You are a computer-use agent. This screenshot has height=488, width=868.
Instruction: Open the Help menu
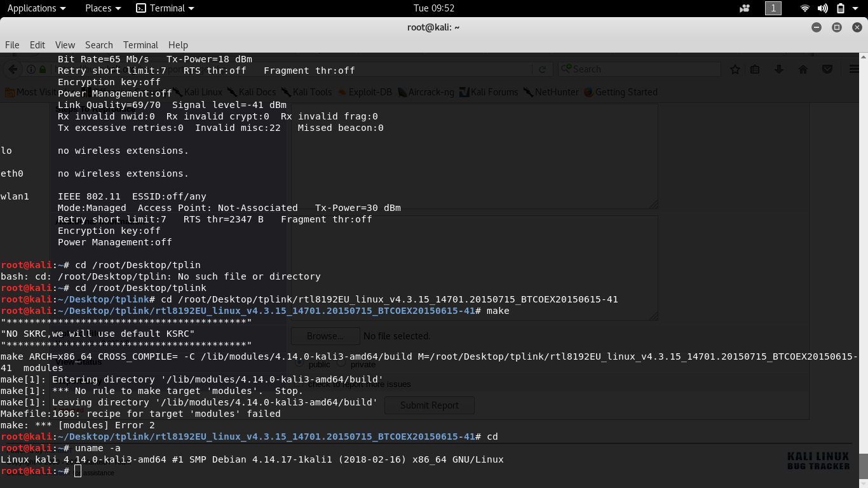pyautogui.click(x=178, y=44)
